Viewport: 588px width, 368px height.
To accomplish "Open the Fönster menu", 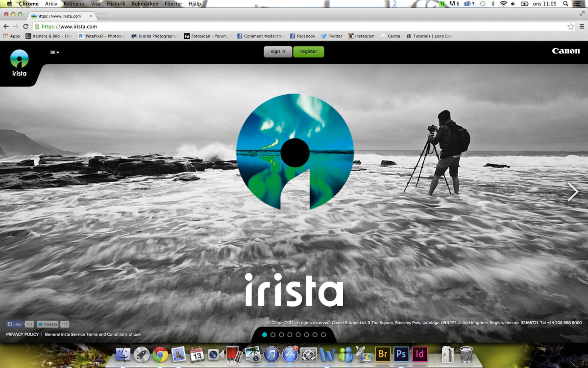I will pos(173,4).
